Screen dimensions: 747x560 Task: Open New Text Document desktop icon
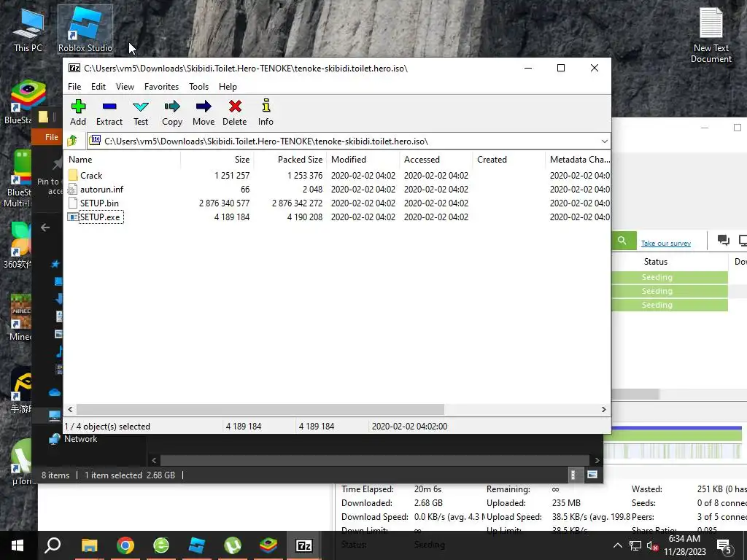(x=711, y=35)
